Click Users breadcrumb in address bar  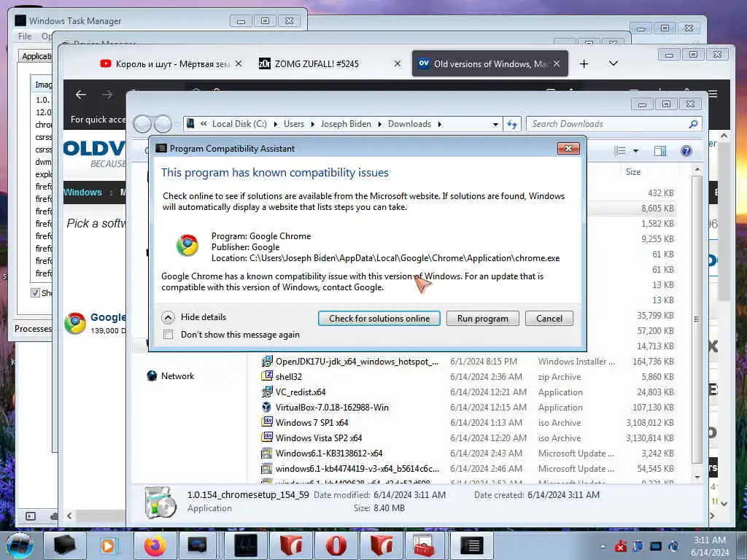click(x=294, y=124)
